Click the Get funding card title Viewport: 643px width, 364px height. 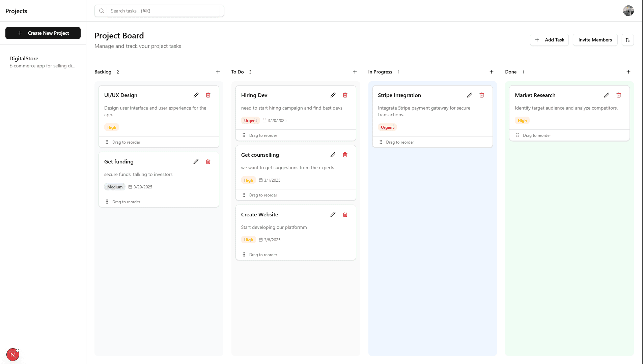119,161
